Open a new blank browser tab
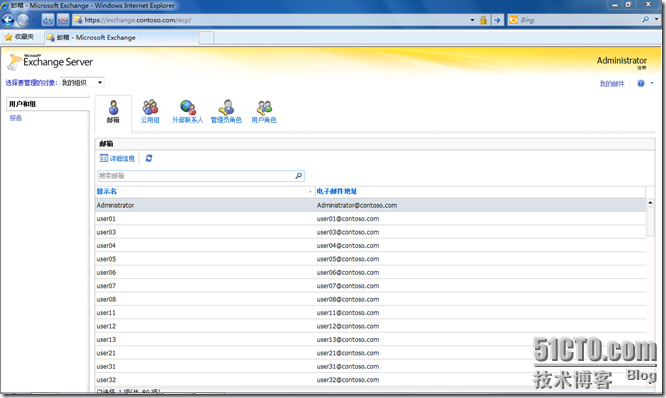Screen dimensions: 666x398 pyautogui.click(x=206, y=38)
